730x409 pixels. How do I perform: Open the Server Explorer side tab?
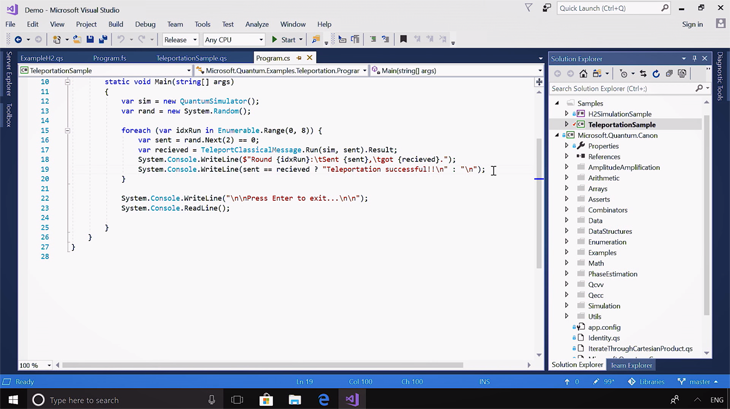(x=8, y=74)
